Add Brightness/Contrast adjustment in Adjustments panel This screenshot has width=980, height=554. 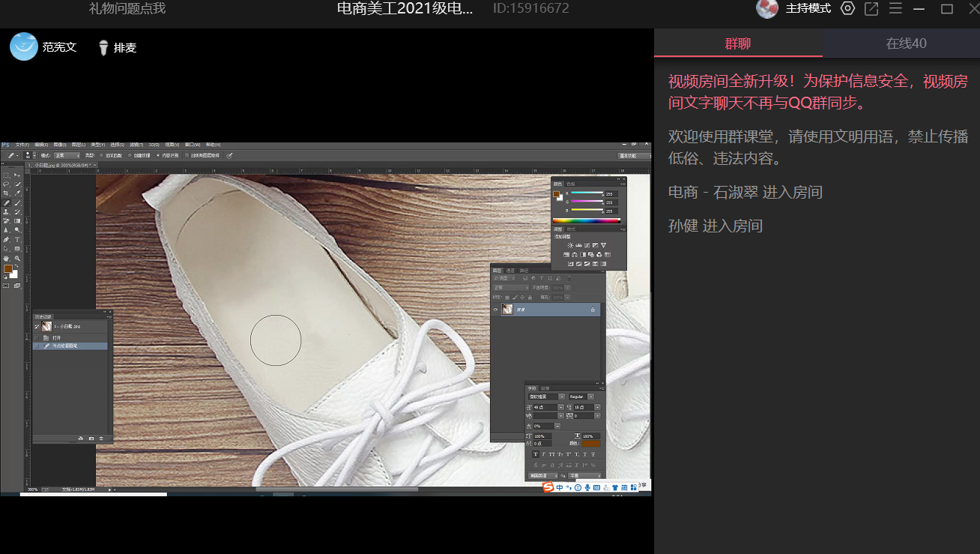(570, 245)
